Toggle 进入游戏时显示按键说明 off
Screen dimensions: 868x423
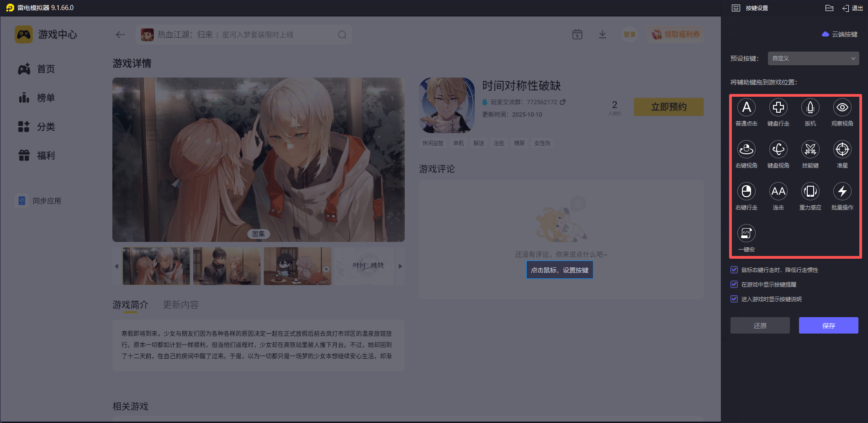[x=734, y=299]
